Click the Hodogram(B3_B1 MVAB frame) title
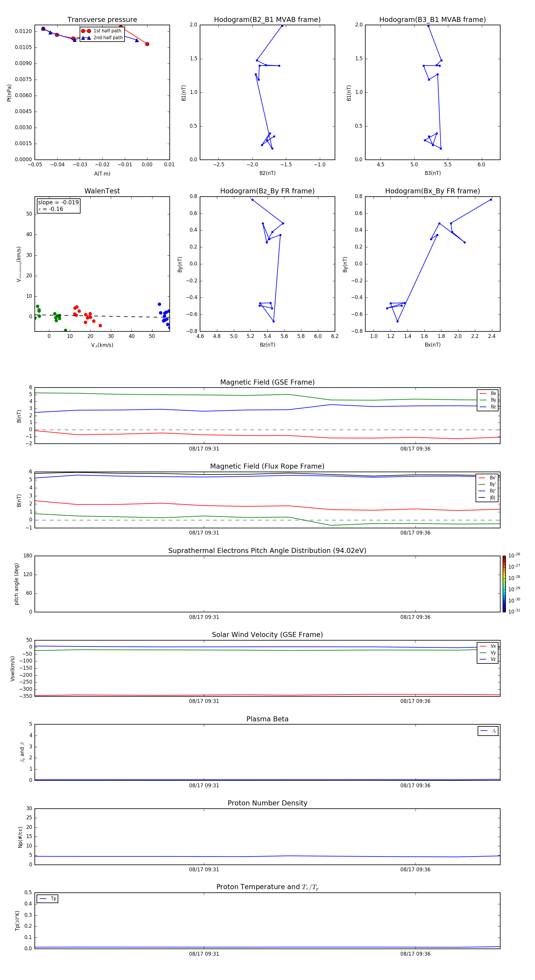Image resolution: width=535 pixels, height=980 pixels. (x=432, y=20)
